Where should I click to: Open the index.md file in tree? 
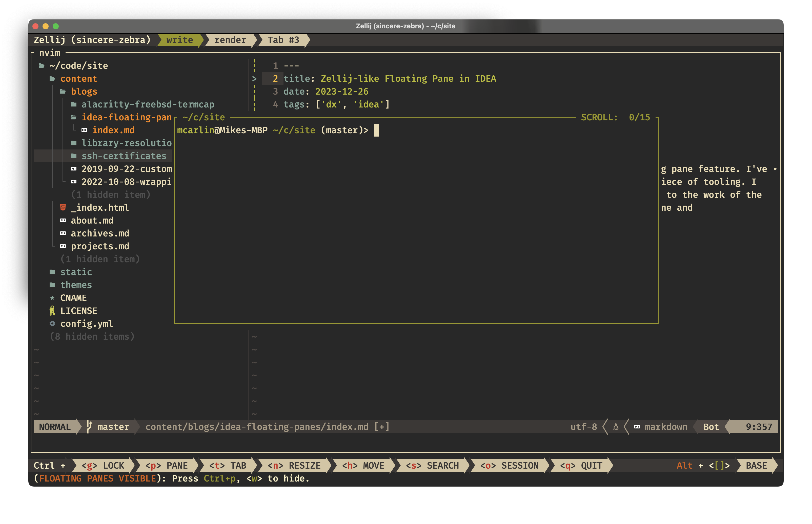click(113, 130)
